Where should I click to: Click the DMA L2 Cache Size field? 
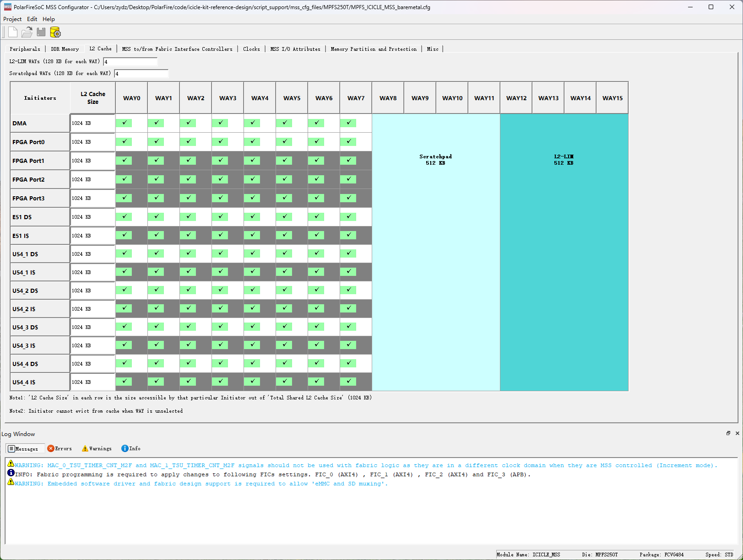[x=92, y=123]
